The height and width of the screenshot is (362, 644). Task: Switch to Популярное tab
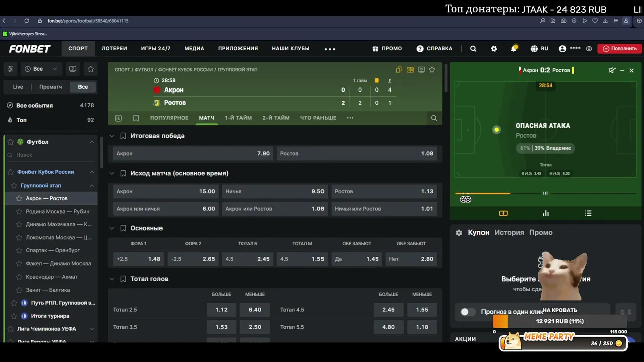click(169, 118)
